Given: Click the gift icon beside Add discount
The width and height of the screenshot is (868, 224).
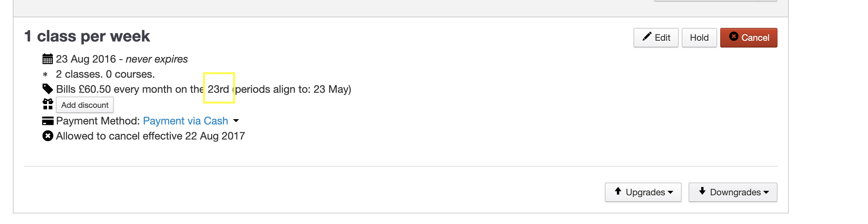Looking at the screenshot, I should tap(48, 104).
